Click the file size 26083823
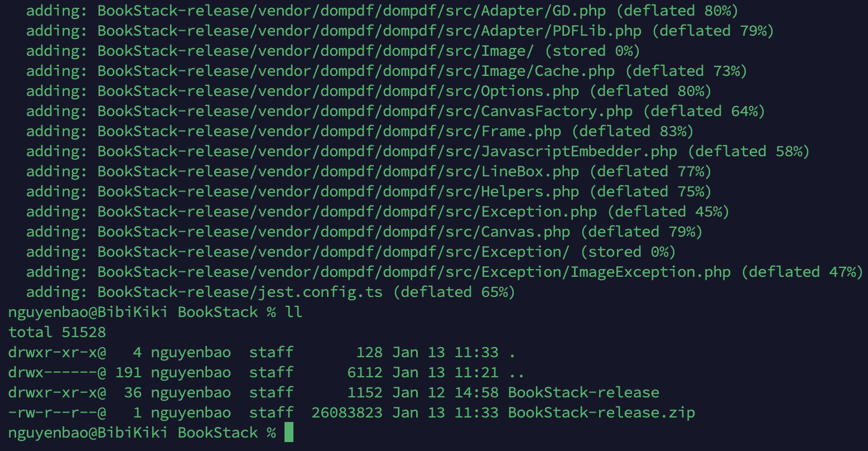 347,412
